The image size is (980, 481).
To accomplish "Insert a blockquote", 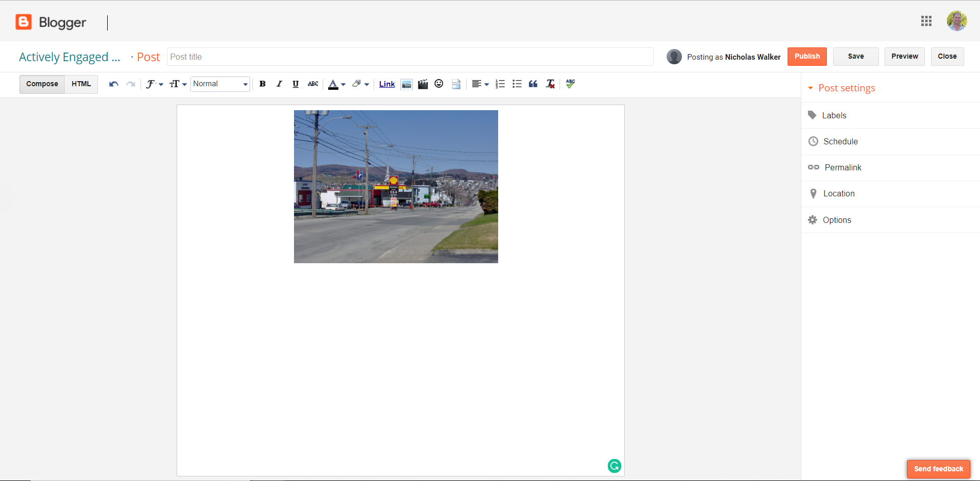I will point(533,84).
